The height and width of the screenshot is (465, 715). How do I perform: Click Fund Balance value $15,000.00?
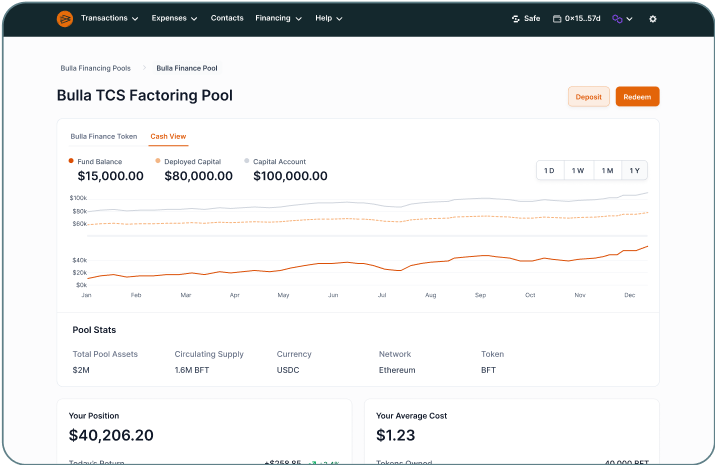pyautogui.click(x=110, y=176)
